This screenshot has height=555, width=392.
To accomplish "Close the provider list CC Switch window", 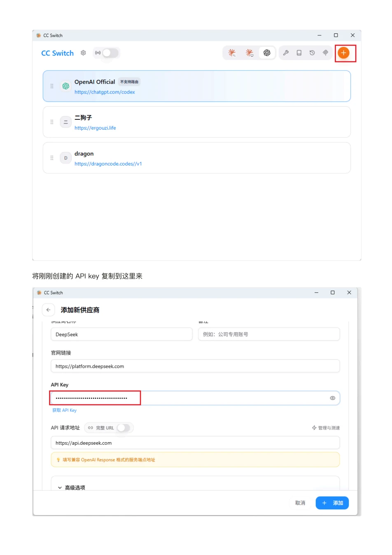I will [352, 35].
